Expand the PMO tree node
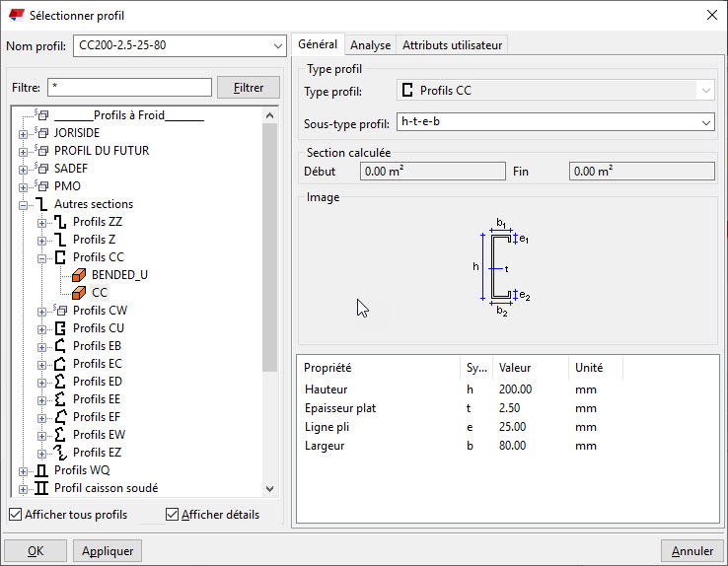This screenshot has width=728, height=566. pos(23,187)
